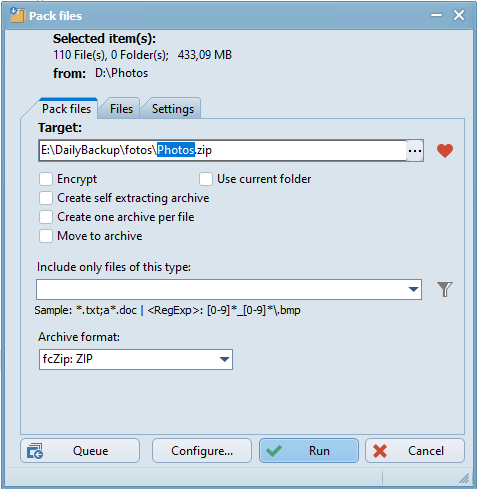Image resolution: width=477 pixels, height=489 pixels.
Task: Check Use current folder option
Action: pyautogui.click(x=206, y=179)
